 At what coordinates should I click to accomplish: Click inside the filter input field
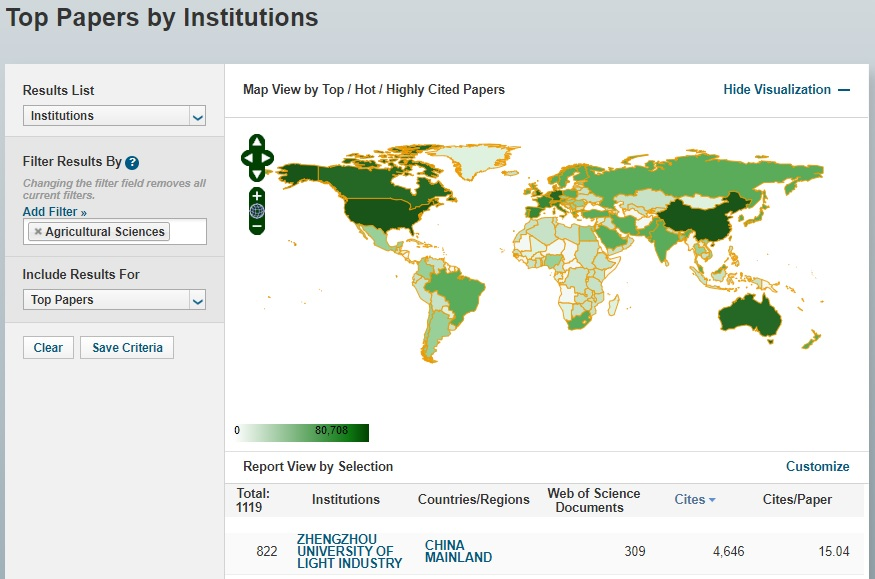point(188,232)
